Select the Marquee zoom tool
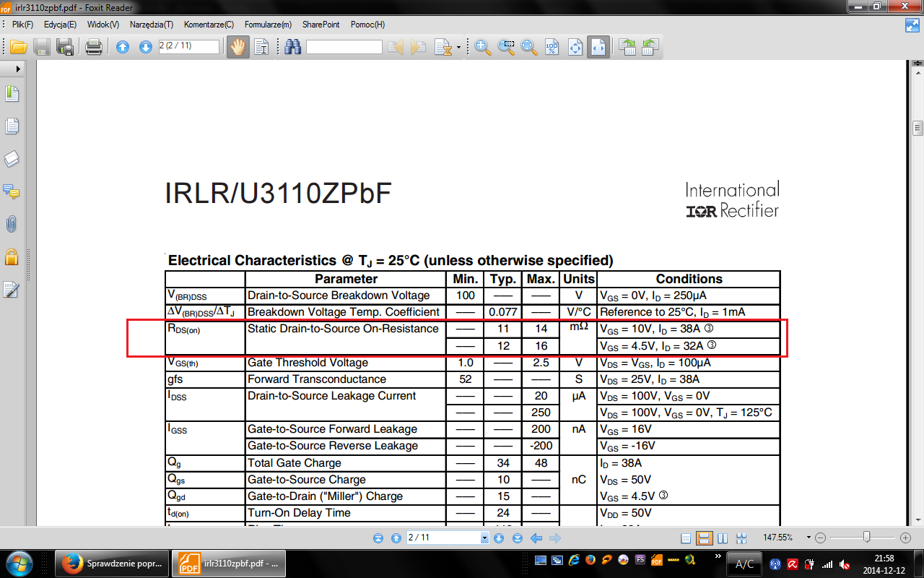The width and height of the screenshot is (924, 578). pyautogui.click(x=506, y=48)
